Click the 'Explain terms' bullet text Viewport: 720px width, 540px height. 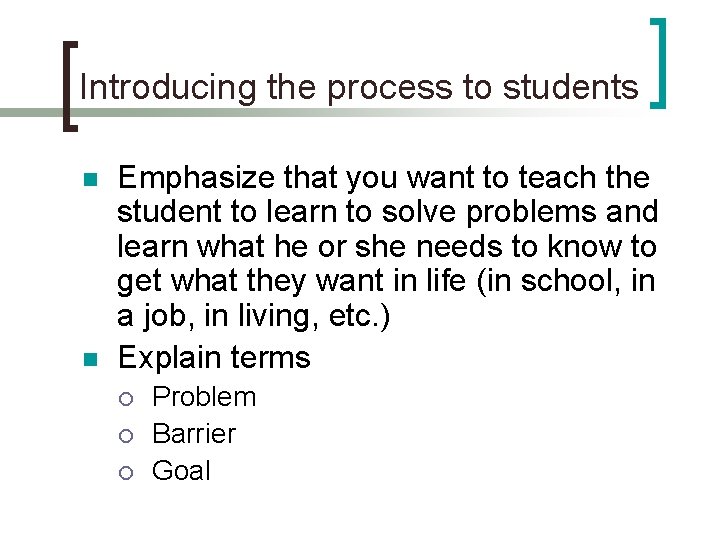click(x=214, y=357)
